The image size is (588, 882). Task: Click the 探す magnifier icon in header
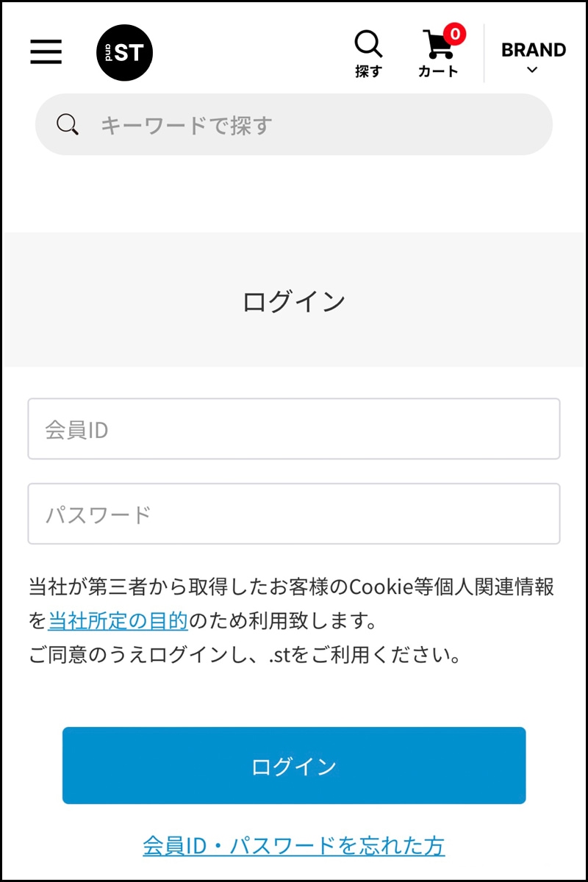click(x=368, y=44)
